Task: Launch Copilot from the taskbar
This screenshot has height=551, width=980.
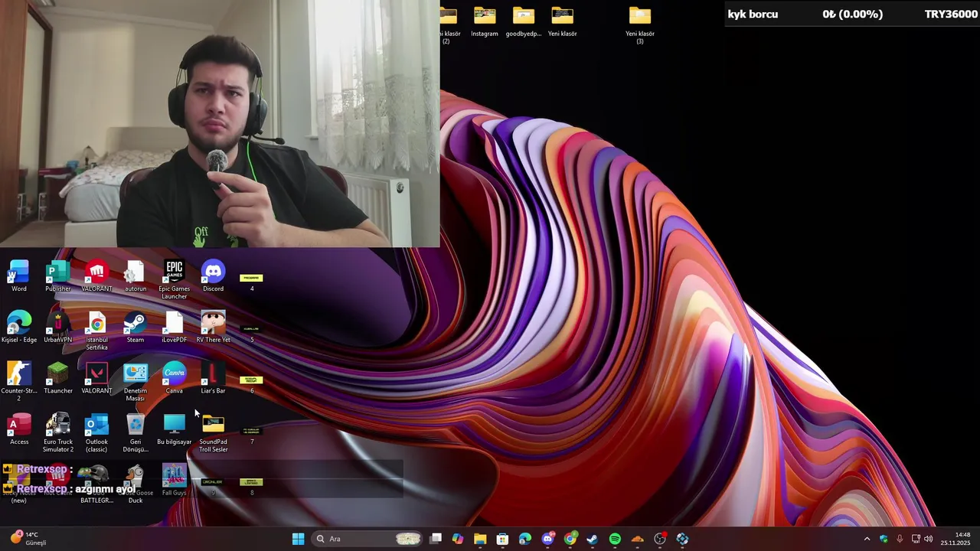Action: coord(458,539)
